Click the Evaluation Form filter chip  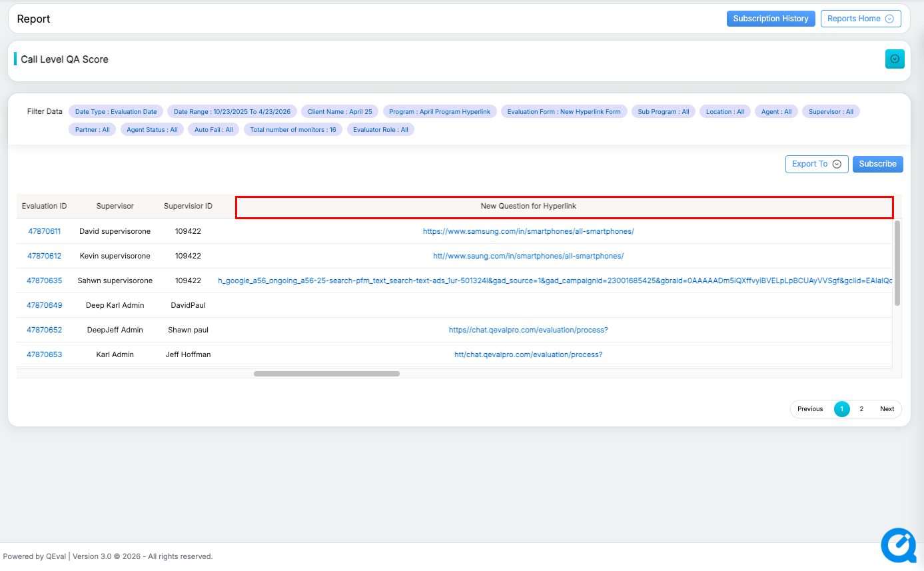point(564,112)
